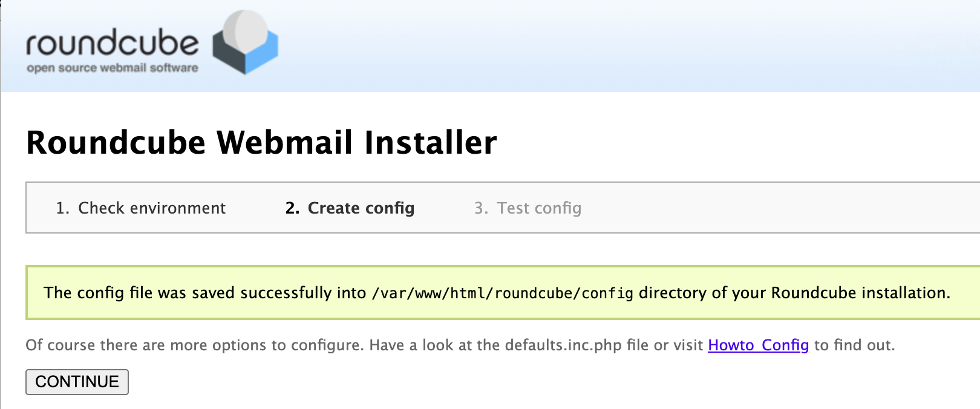Click the "open source webmail software" tagline
Image resolution: width=980 pixels, height=409 pixels.
tap(113, 68)
